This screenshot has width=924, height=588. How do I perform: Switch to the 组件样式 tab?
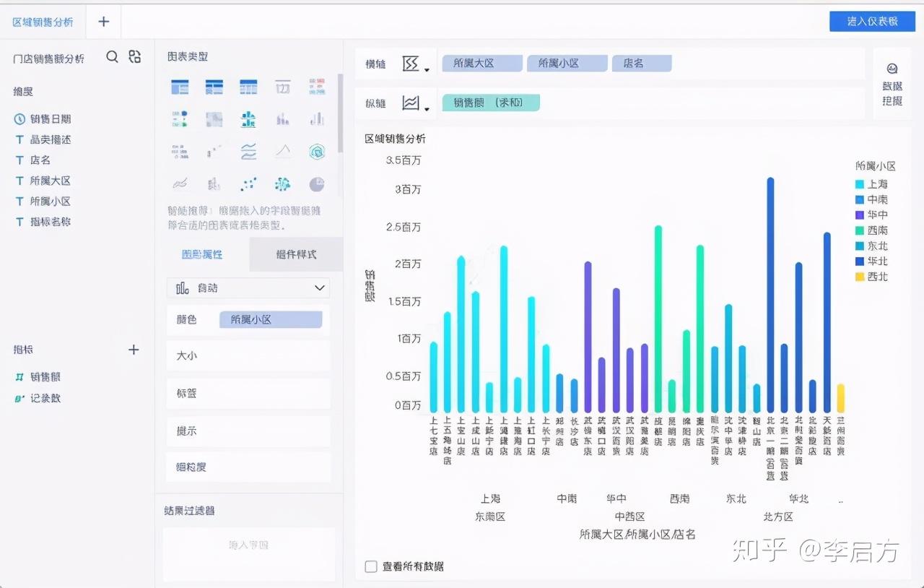[296, 254]
